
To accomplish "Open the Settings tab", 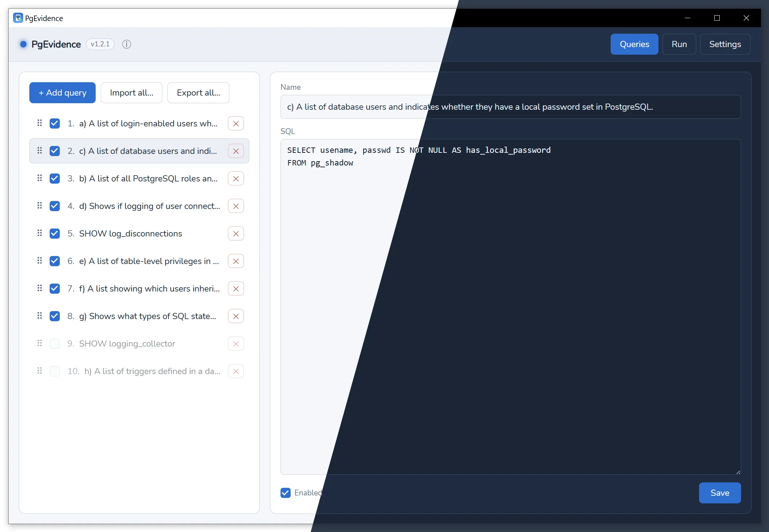I will coord(725,44).
